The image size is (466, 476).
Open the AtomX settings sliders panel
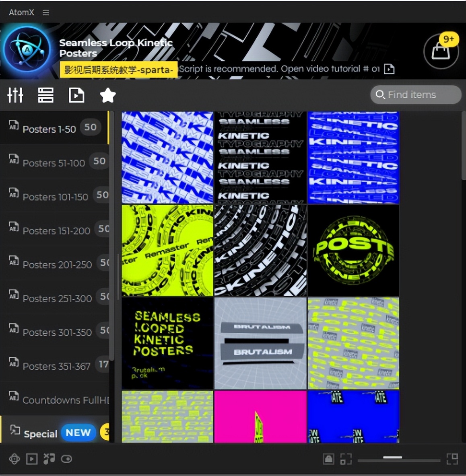15,95
